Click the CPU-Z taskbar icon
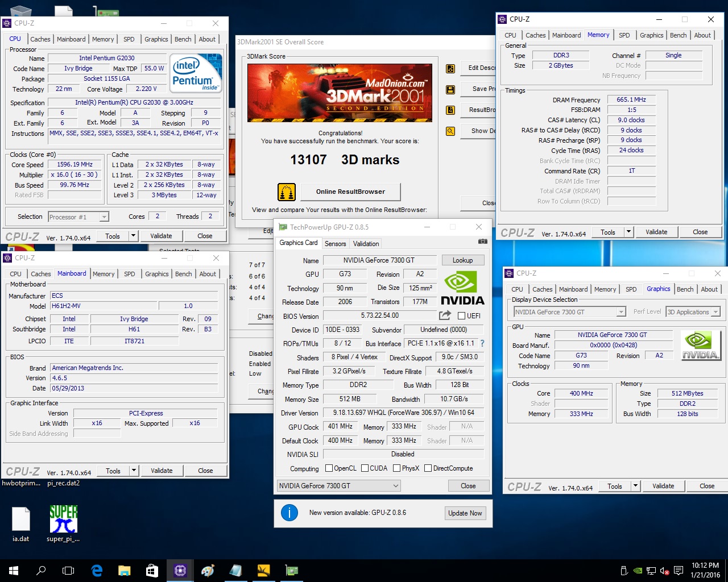The image size is (728, 582). (180, 571)
